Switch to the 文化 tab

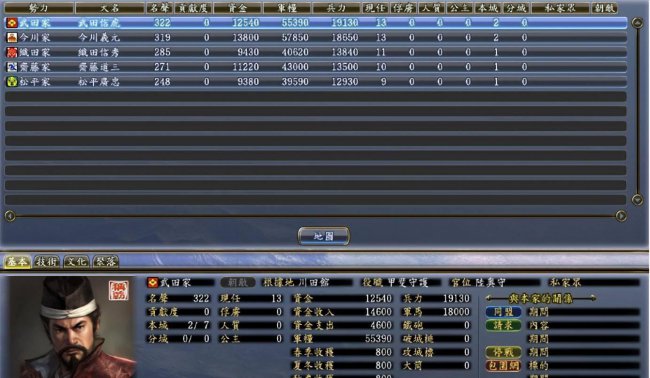tap(77, 262)
